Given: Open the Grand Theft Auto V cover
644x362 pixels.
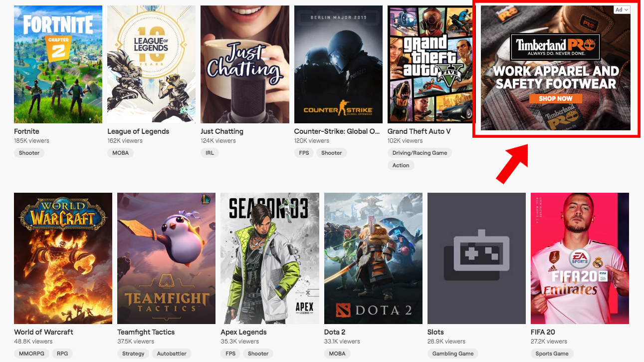Looking at the screenshot, I should point(431,64).
